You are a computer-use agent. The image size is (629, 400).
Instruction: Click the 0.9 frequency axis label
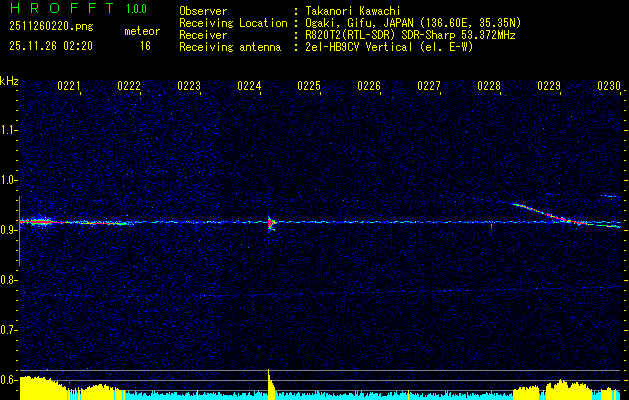click(8, 230)
